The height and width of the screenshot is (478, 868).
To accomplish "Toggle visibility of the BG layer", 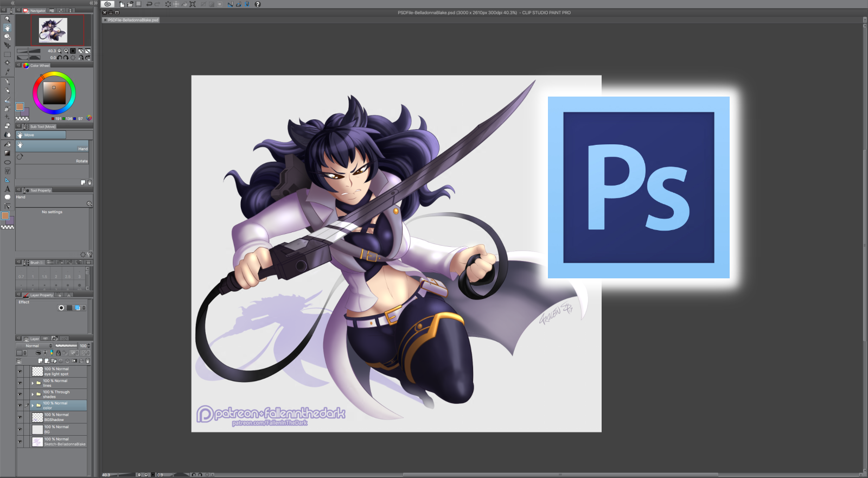I will pos(20,430).
